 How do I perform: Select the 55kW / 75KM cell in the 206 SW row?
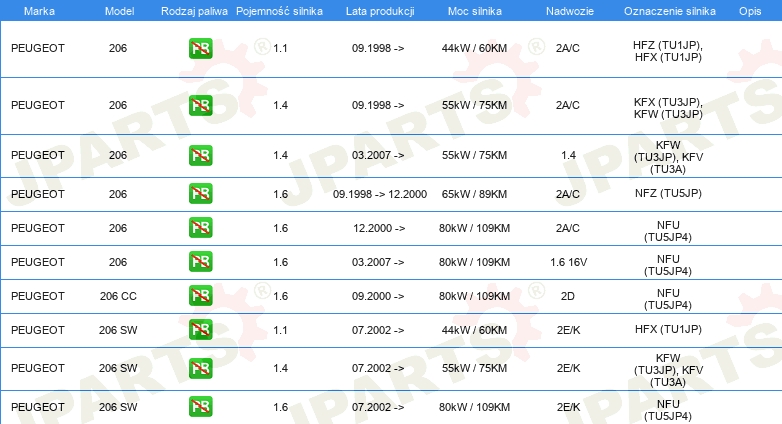pos(474,368)
